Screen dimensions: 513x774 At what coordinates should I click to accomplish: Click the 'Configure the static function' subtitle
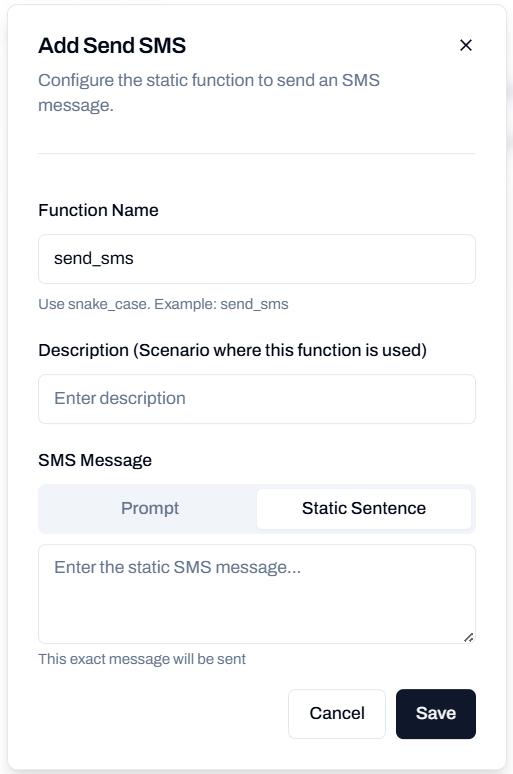[x=209, y=93]
